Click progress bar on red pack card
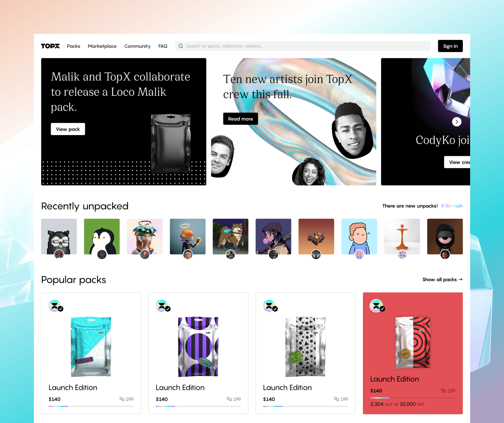The width and height of the screenshot is (504, 423). (413, 398)
